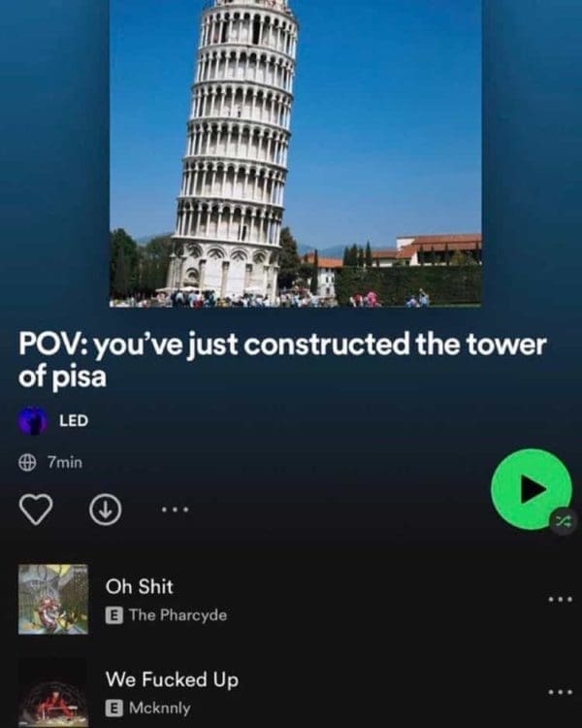This screenshot has height=728, width=582.
Task: Open more options for Oh Shit track
Action: (x=560, y=600)
